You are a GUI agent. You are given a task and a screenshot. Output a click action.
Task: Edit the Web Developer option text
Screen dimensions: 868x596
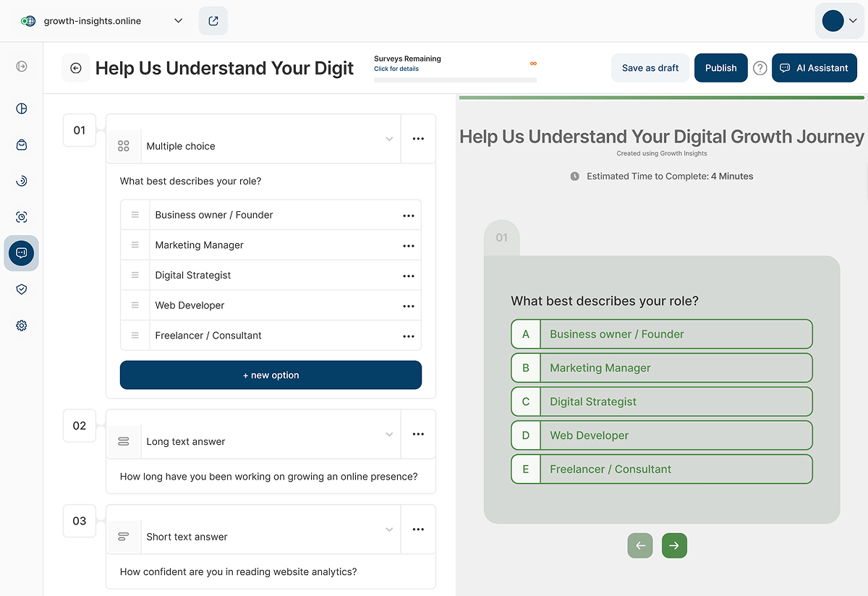click(190, 305)
